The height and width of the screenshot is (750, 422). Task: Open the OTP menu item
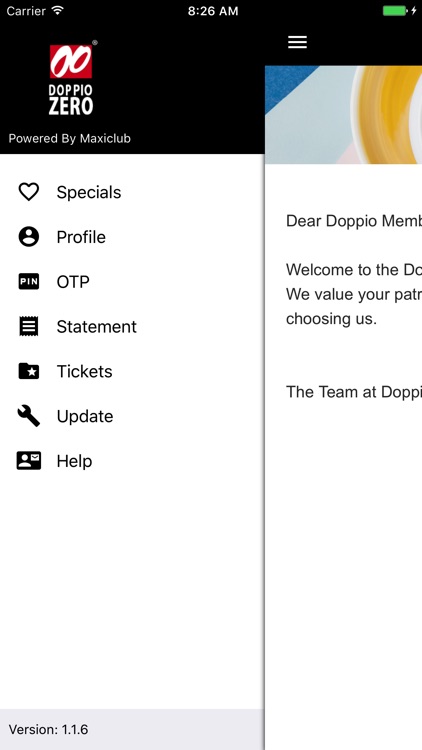[x=132, y=282]
